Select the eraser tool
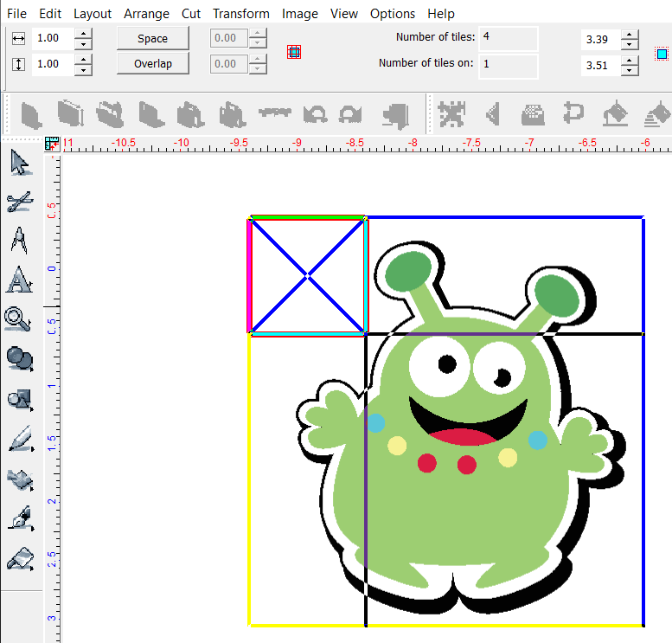This screenshot has height=643, width=672. (19, 559)
